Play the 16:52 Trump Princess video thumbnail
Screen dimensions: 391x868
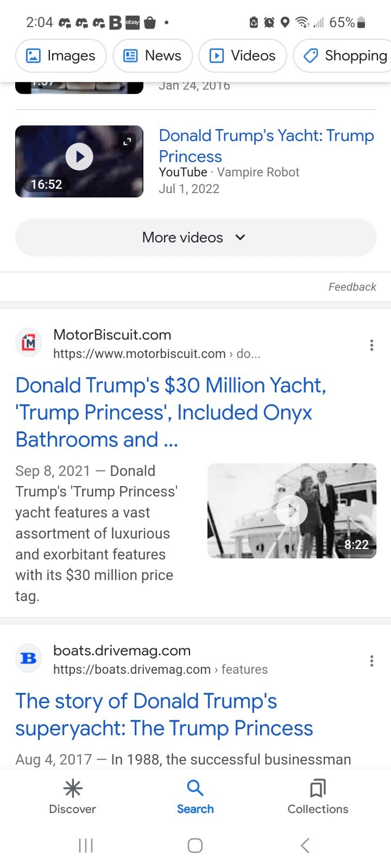click(x=79, y=161)
